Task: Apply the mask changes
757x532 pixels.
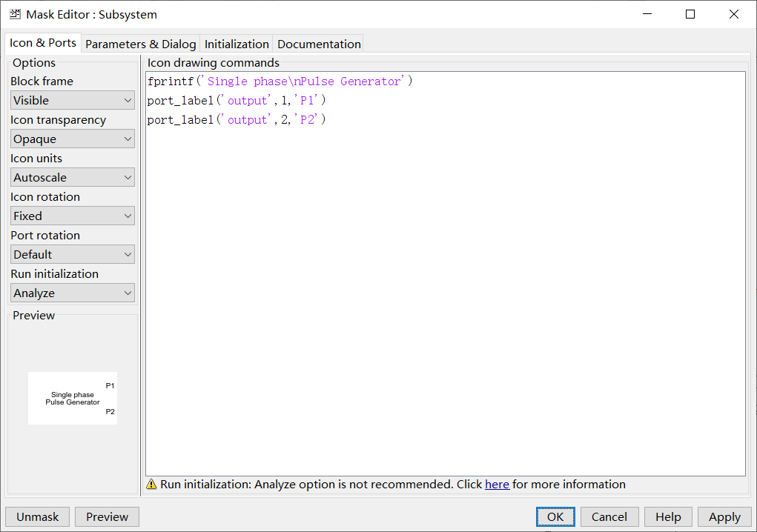Action: (724, 517)
